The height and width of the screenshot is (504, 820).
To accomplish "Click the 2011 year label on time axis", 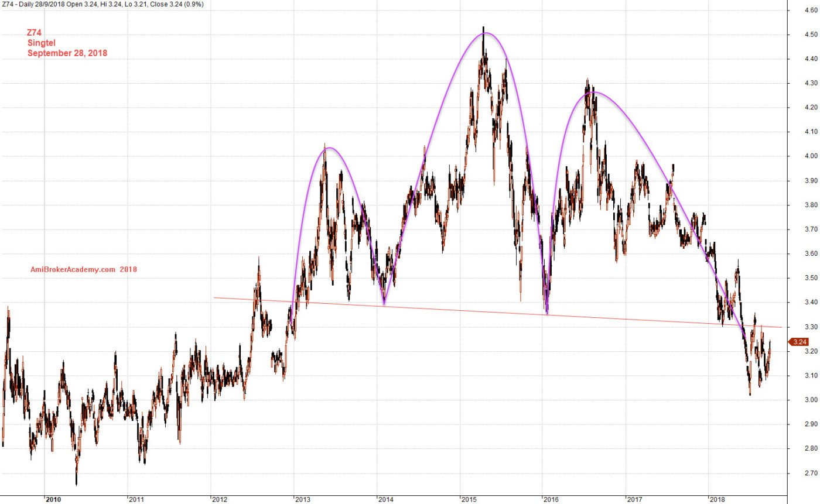I will coord(136,499).
